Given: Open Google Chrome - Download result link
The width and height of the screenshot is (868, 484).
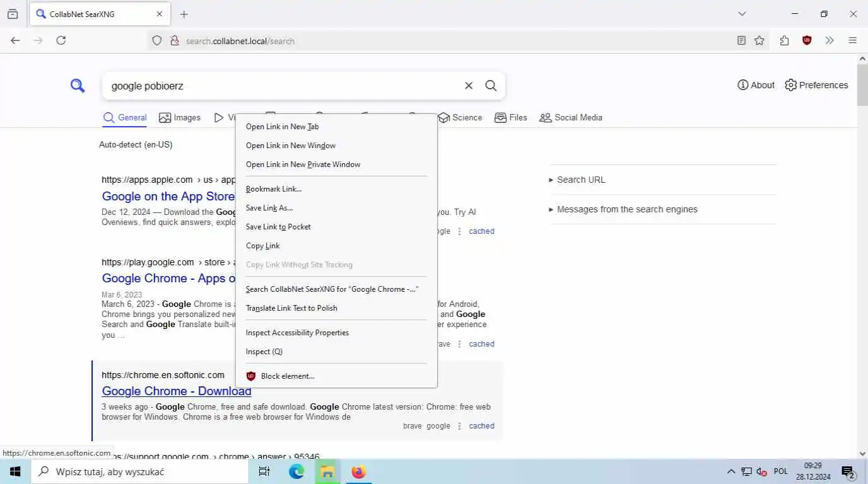Looking at the screenshot, I should tap(177, 391).
